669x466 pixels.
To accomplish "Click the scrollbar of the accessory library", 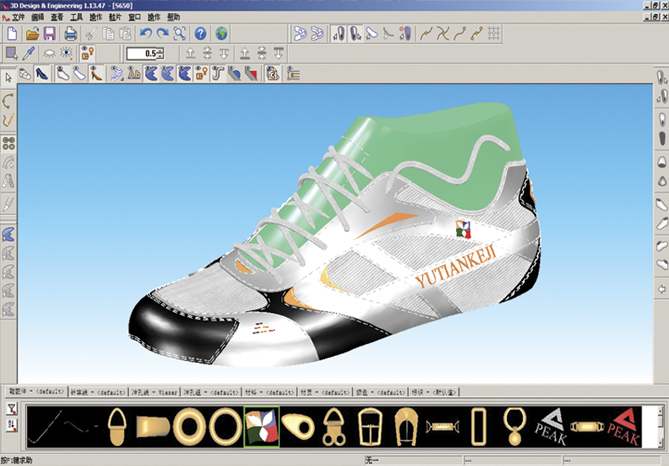I will 660,426.
